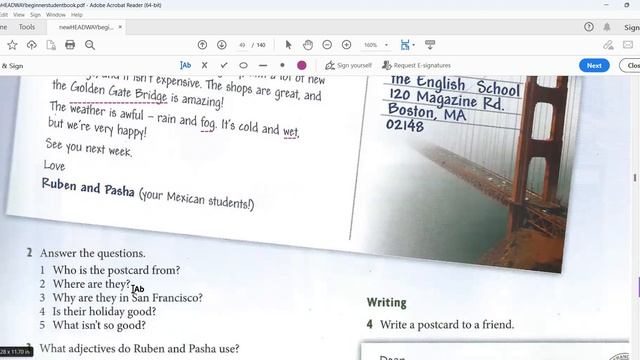Click Request E-signatures
Screen dimensions: 640x360
point(416,65)
